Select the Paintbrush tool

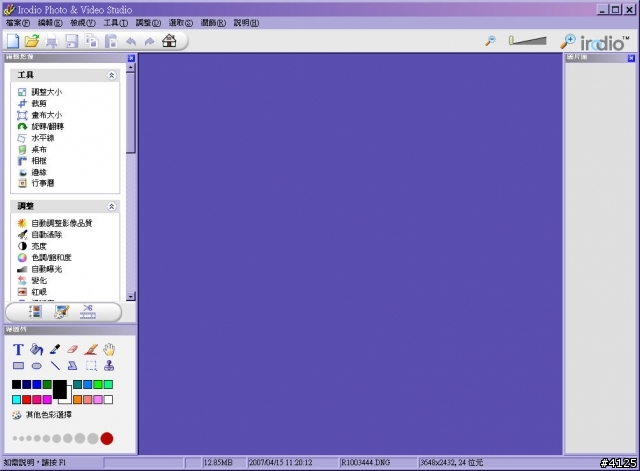click(91, 349)
